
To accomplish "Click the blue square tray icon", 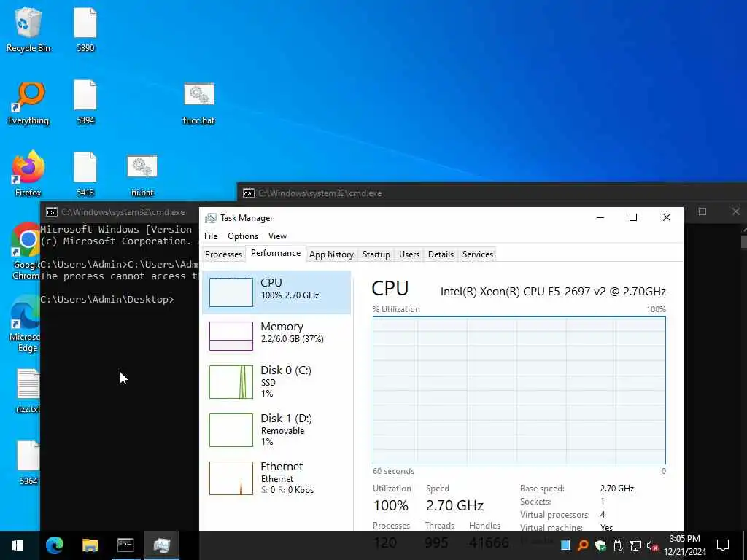I will pos(565,545).
